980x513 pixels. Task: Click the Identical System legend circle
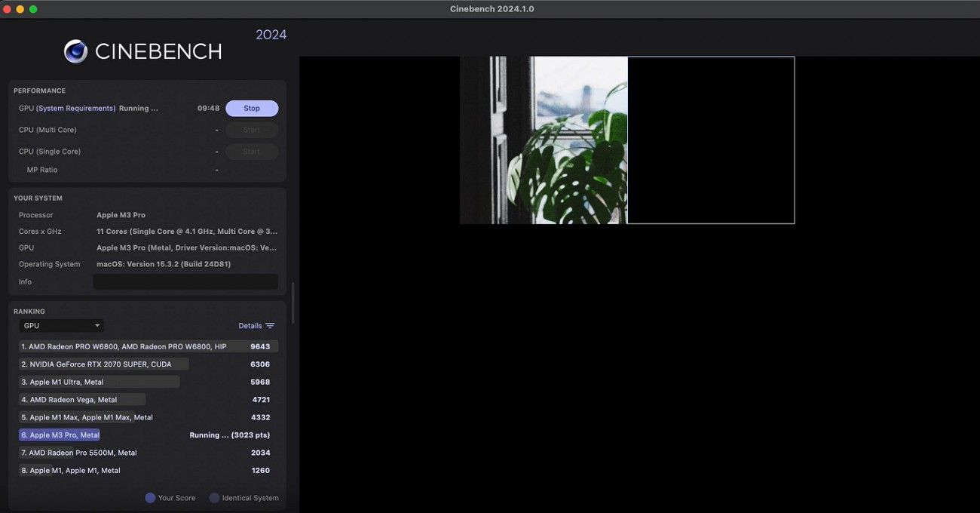click(214, 498)
